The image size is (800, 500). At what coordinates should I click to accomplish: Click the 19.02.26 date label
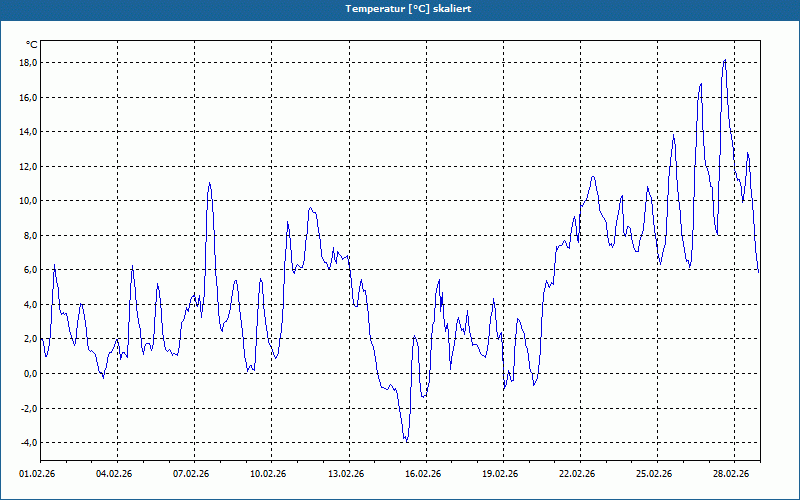coord(500,474)
